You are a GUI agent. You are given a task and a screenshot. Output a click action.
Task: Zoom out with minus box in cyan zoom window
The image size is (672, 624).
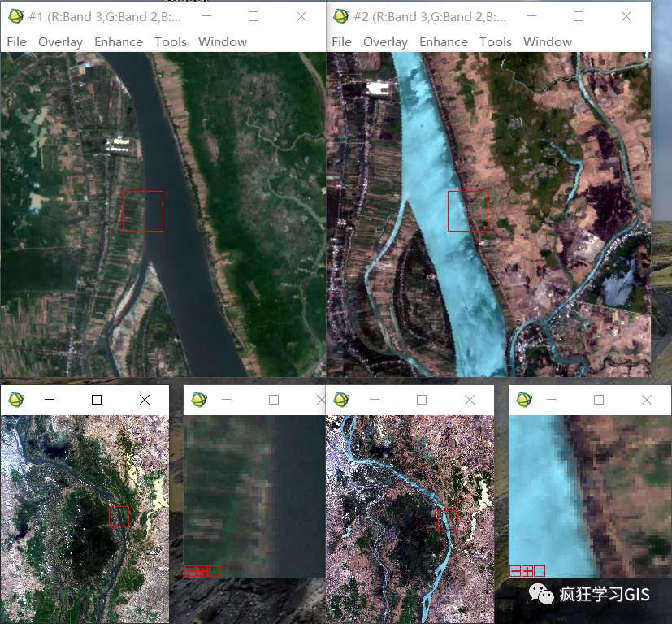tap(515, 571)
